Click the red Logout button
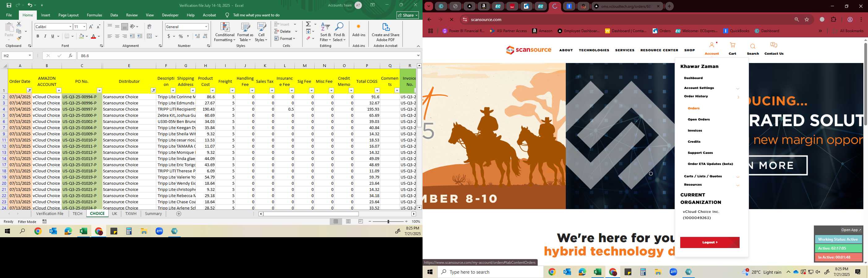 pyautogui.click(x=710, y=242)
